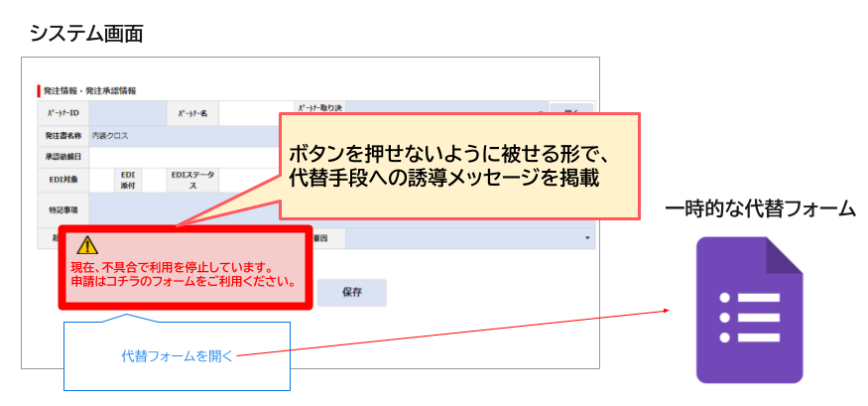Screen dimensions: 868x406
Task: Click the EDIステータス label cell
Action: tap(193, 180)
